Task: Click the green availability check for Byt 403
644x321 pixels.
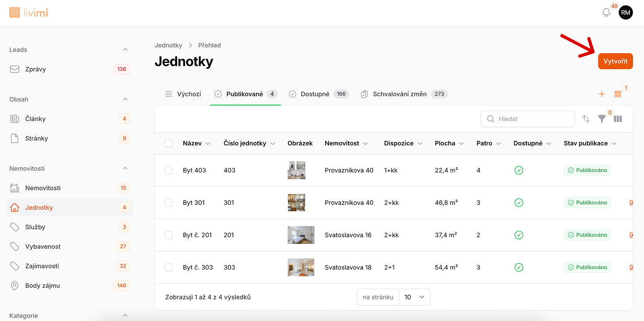Action: [519, 170]
